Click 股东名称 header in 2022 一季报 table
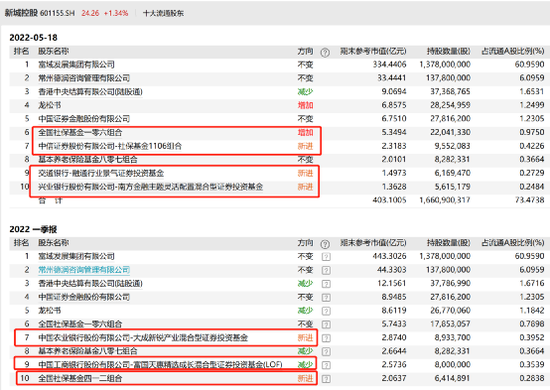The image size is (550, 390). click(x=54, y=243)
